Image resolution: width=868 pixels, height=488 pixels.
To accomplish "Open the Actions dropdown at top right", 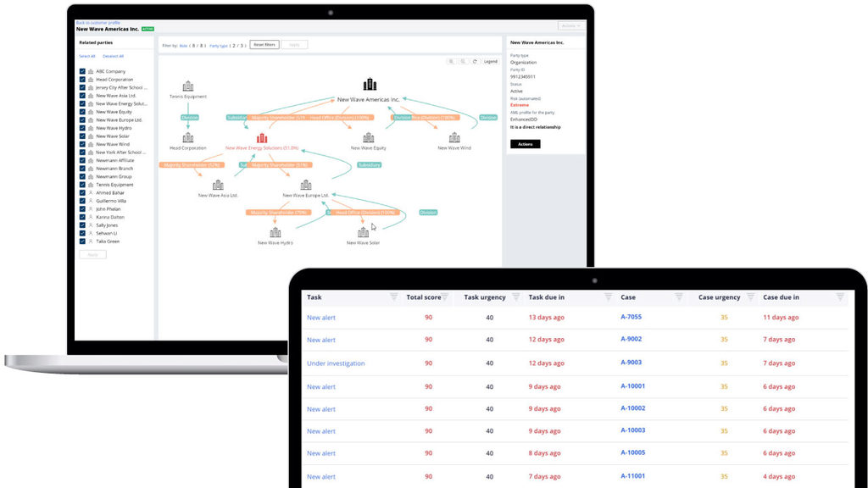I will pyautogui.click(x=570, y=26).
